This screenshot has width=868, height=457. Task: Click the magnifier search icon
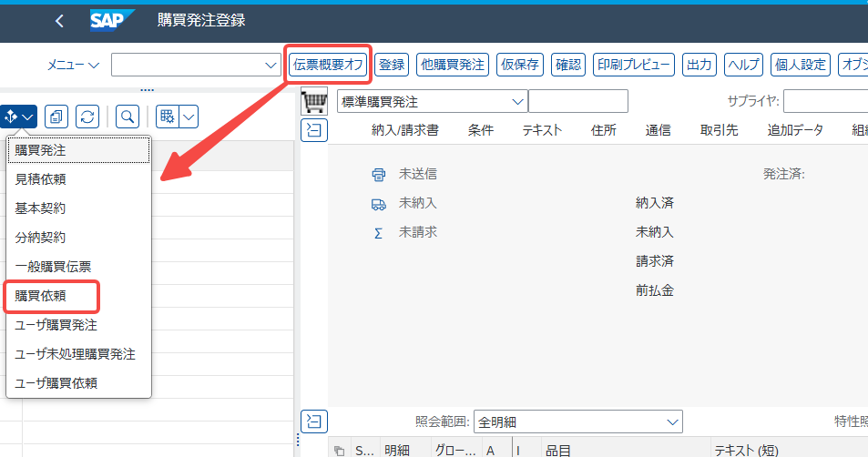128,117
